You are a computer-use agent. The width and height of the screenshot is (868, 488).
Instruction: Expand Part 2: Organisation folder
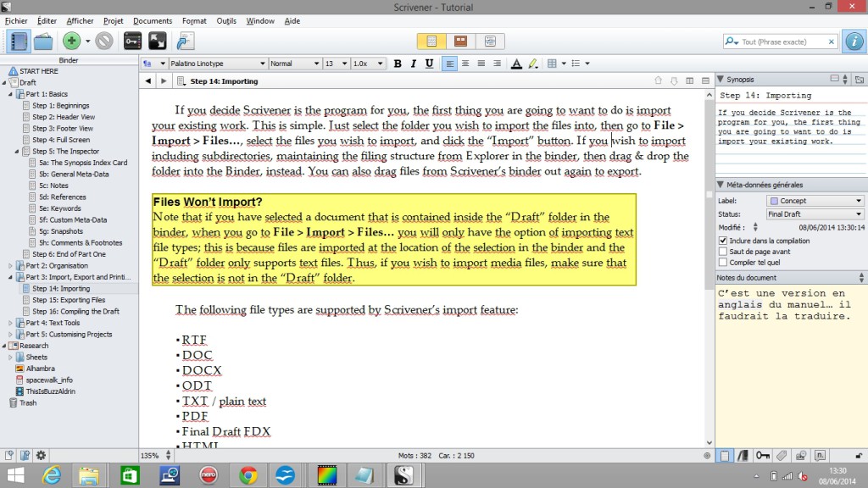[x=10, y=265]
